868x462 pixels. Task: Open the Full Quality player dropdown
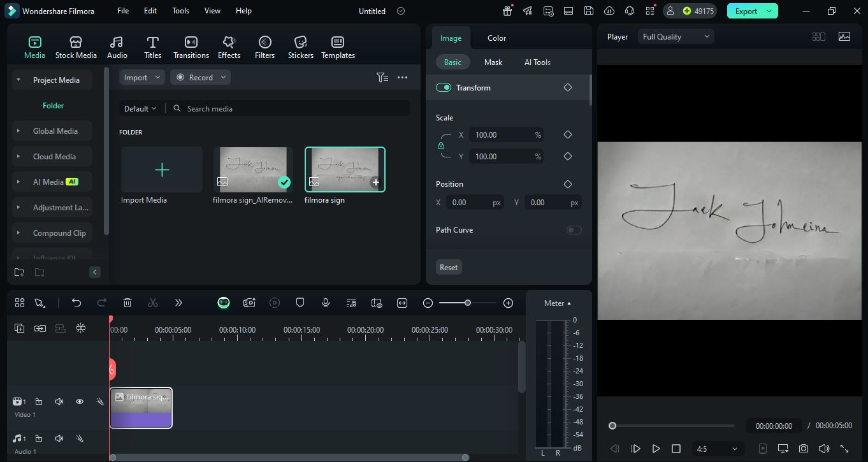(676, 36)
